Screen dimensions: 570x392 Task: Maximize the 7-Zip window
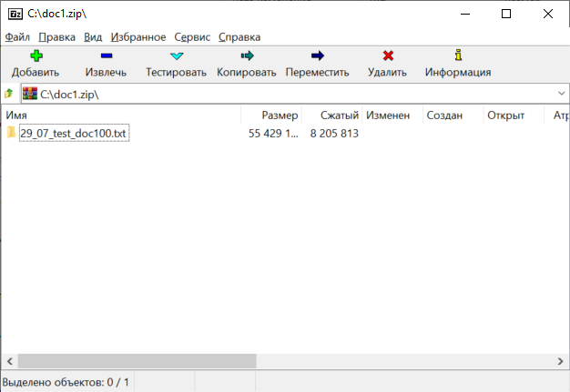[x=506, y=14]
